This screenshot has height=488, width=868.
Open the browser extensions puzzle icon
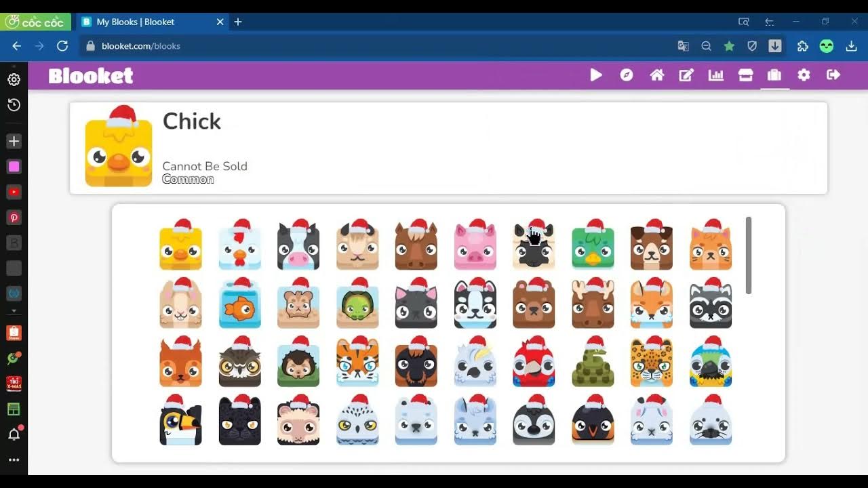point(803,46)
